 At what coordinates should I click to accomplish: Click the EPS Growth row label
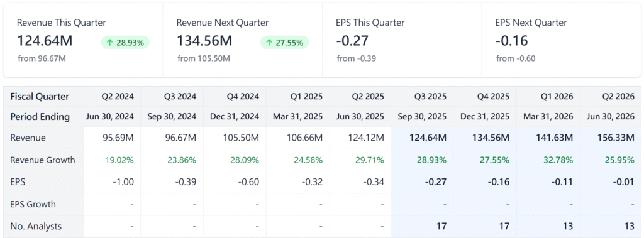[x=33, y=204]
